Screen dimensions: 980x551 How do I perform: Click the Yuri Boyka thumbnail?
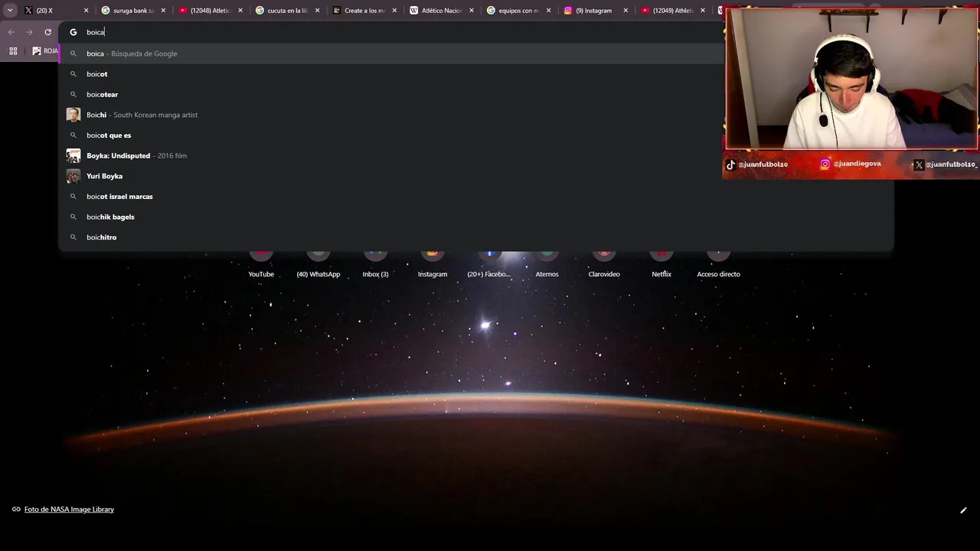tap(73, 176)
